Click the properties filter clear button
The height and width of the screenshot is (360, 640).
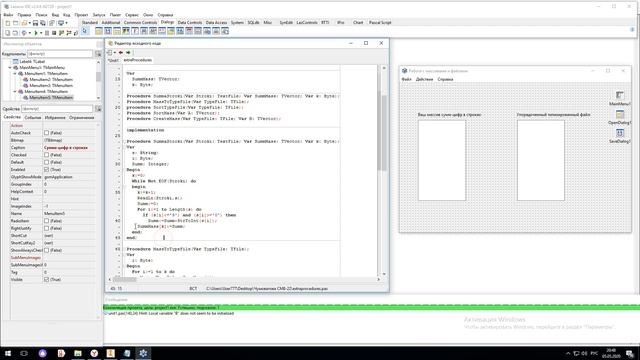tap(98, 109)
